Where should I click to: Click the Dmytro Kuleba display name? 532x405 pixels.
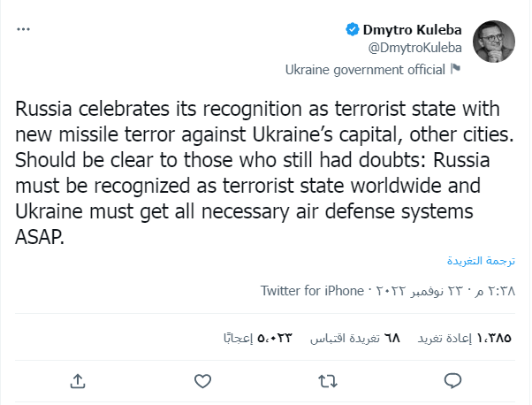[413, 29]
